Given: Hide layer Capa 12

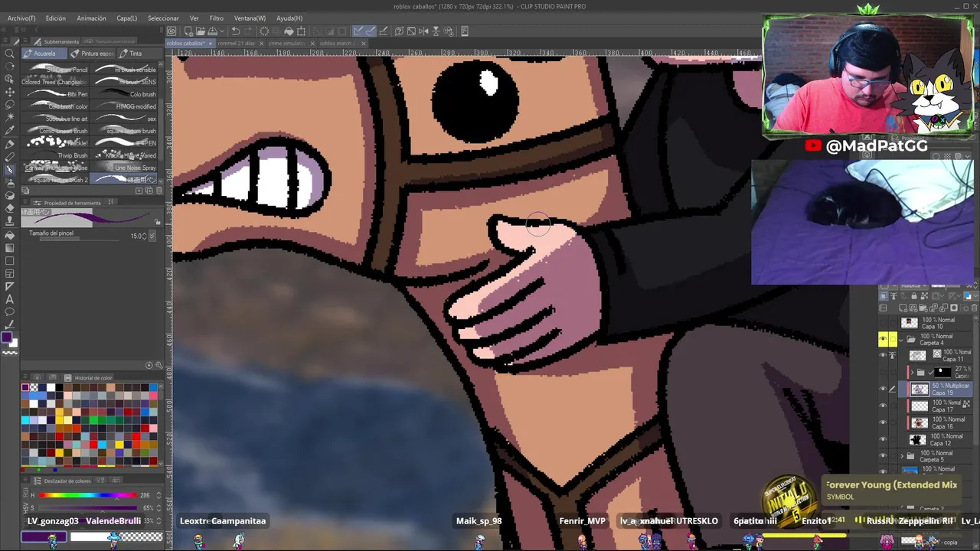Looking at the screenshot, I should point(883,439).
